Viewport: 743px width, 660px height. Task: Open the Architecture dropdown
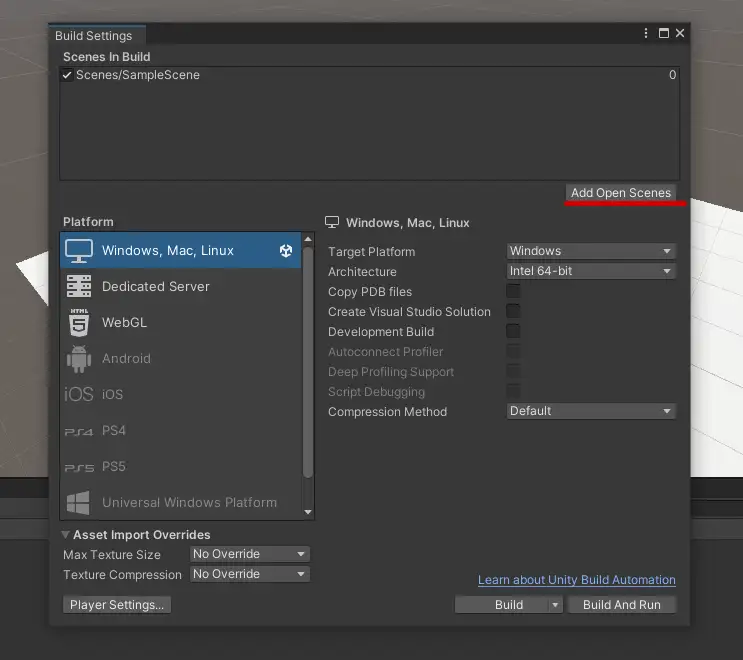(591, 271)
